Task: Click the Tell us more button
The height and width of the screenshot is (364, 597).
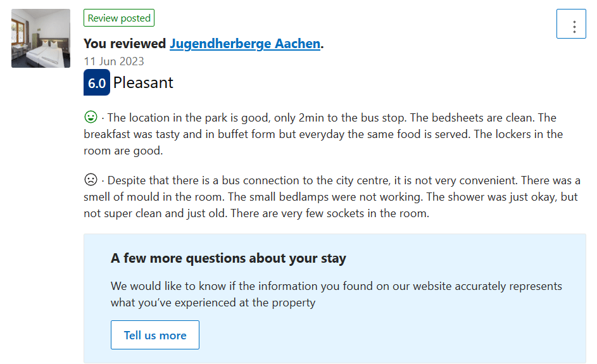Action: click(x=155, y=335)
